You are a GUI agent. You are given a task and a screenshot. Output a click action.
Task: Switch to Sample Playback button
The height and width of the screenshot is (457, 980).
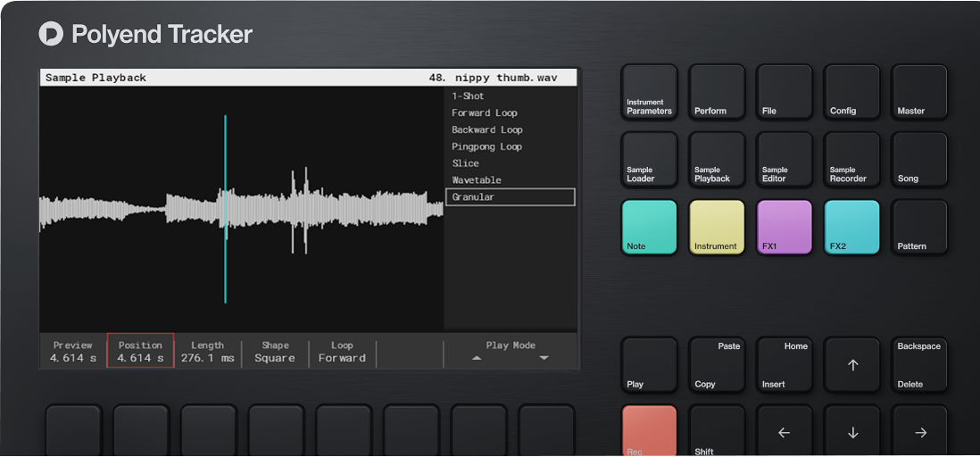point(717,160)
